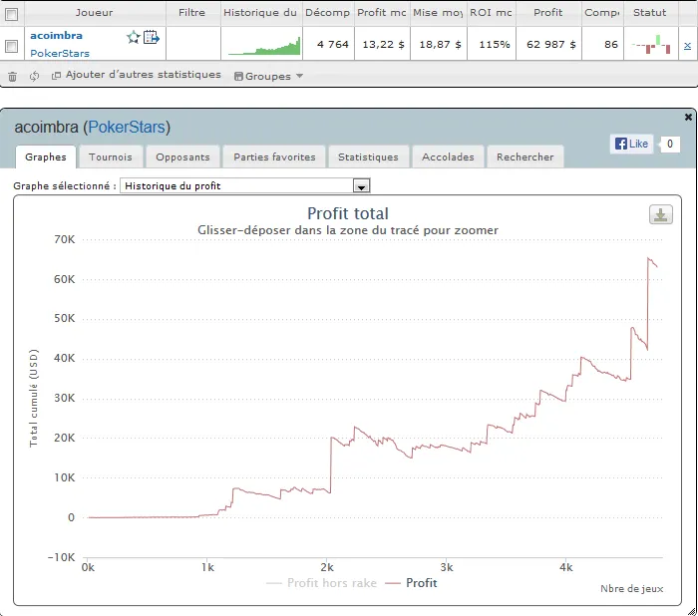The width and height of the screenshot is (698, 616).
Task: Open the Statistiques tab
Action: [x=368, y=157]
